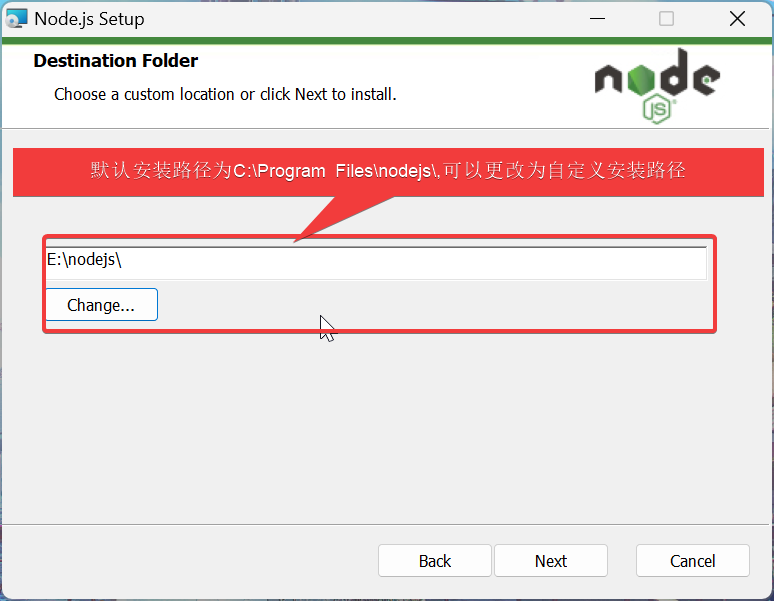774x601 pixels.
Task: Click the 'Choose a custom location' instruction text
Action: click(225, 94)
